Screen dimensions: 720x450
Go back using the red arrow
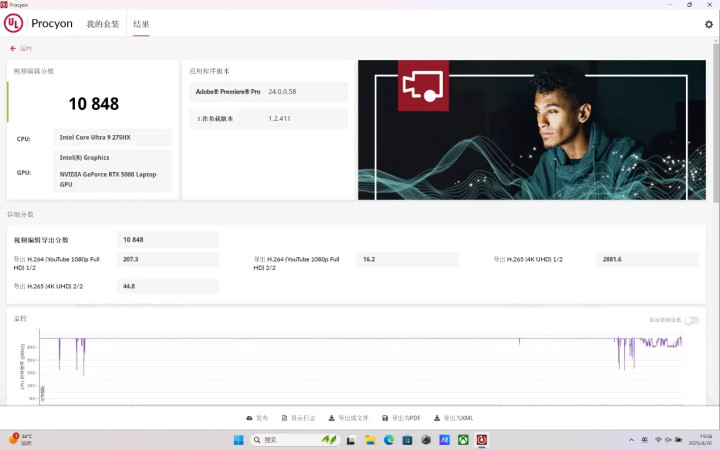click(13, 48)
